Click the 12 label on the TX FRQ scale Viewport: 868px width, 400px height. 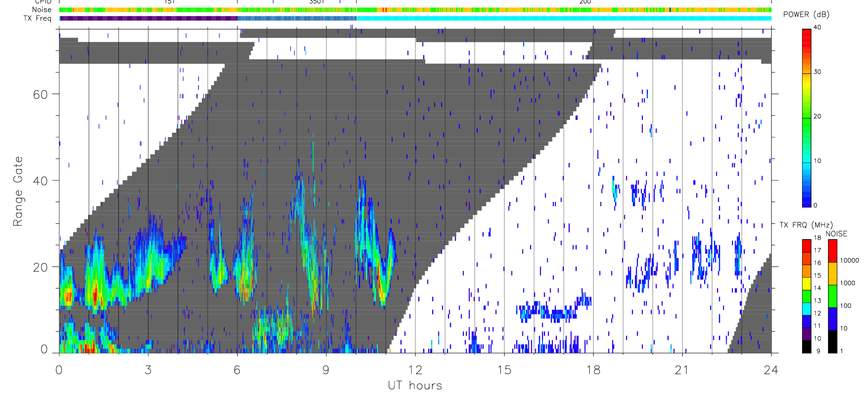click(817, 313)
